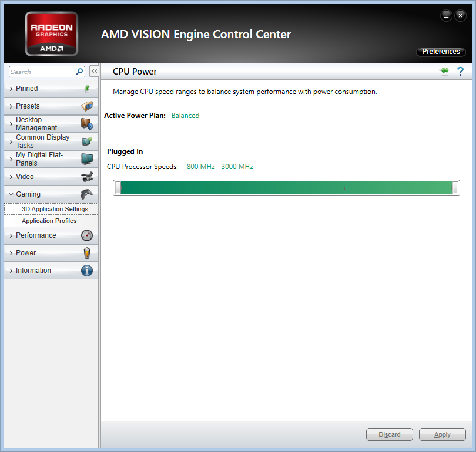Screen dimensions: 476x452
Task: Click the Information category label
Action: point(33,271)
